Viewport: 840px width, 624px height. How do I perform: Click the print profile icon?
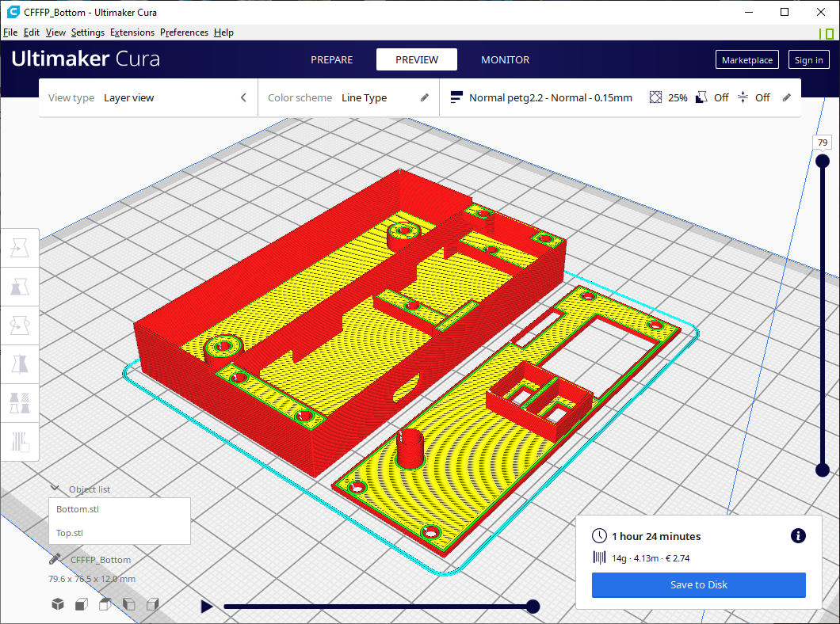tap(456, 97)
